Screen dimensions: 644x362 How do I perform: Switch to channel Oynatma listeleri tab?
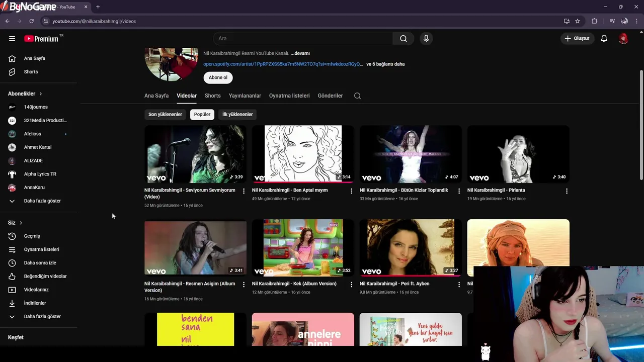point(289,96)
